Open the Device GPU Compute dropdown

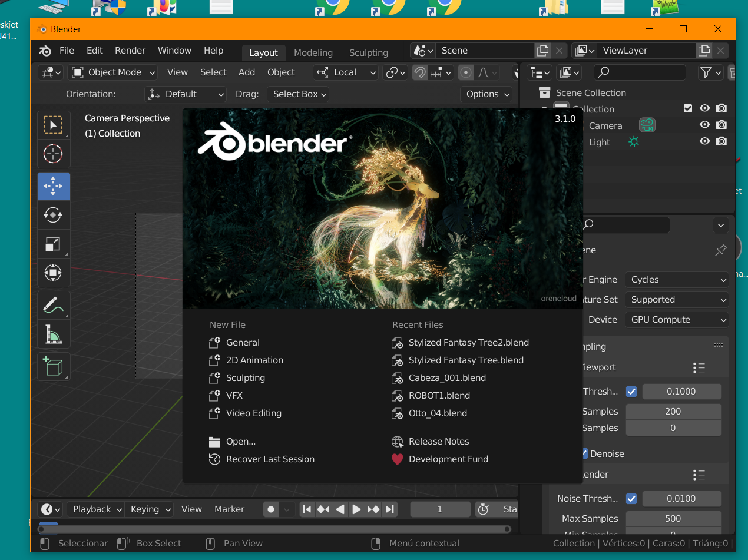tap(677, 320)
